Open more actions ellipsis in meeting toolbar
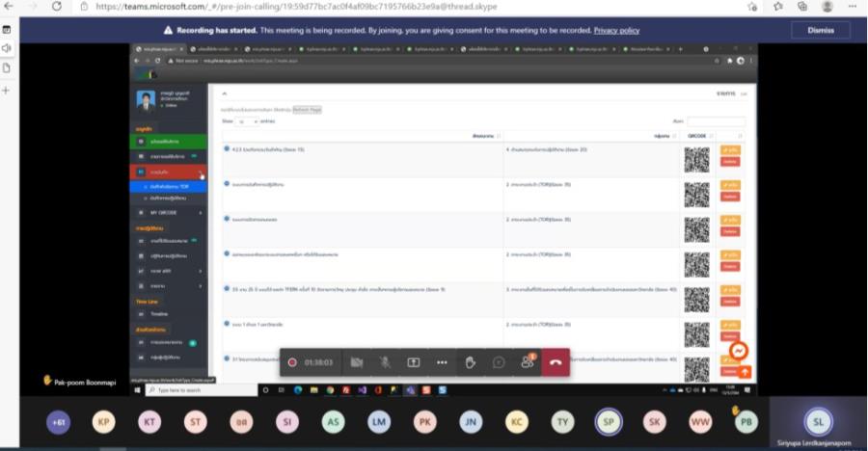This screenshot has width=868, height=451. pos(442,362)
